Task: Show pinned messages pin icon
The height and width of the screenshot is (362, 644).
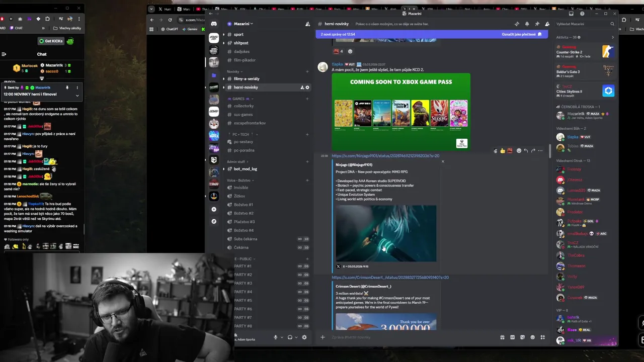Action: pyautogui.click(x=537, y=24)
